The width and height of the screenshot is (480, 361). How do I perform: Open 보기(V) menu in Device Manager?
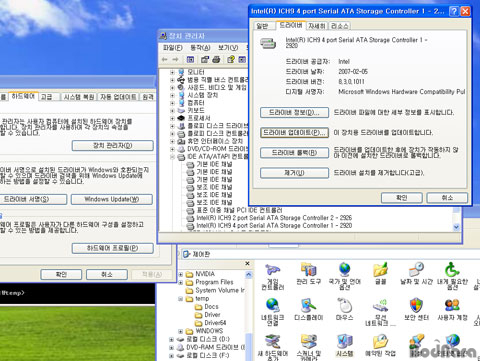point(228,48)
